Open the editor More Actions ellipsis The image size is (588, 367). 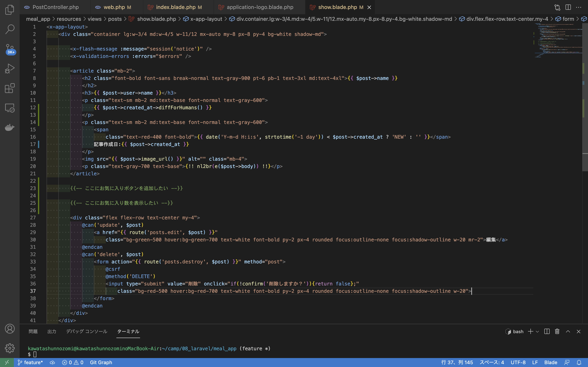pos(579,7)
